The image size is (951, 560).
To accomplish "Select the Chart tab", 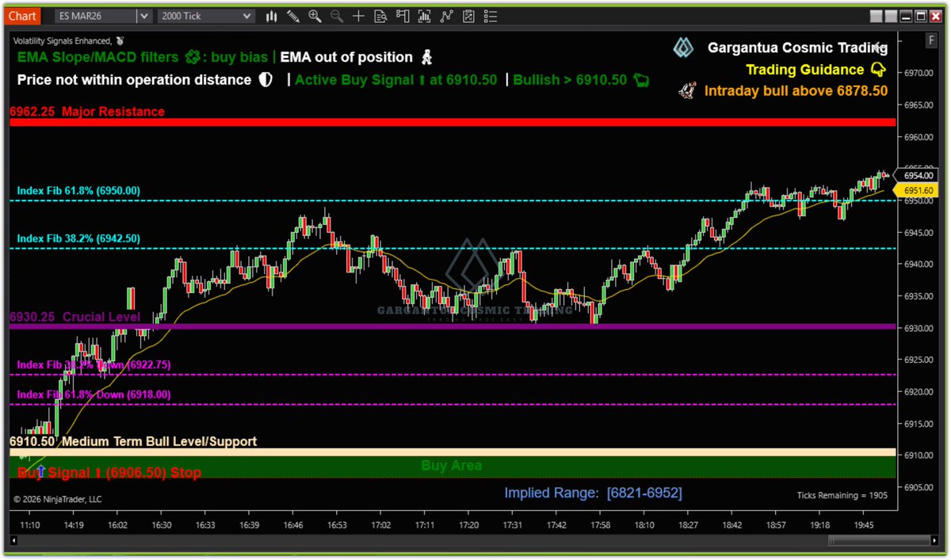I will [22, 16].
